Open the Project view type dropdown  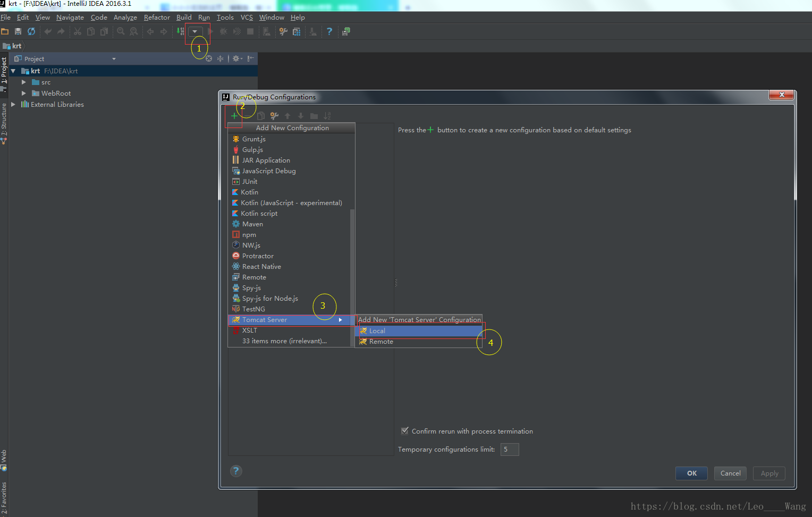point(114,59)
